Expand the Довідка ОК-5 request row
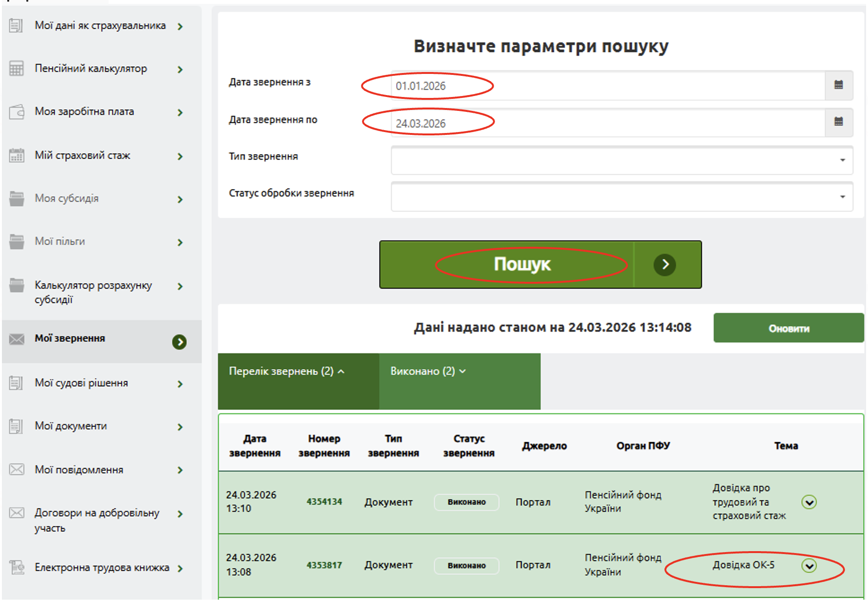 [809, 566]
